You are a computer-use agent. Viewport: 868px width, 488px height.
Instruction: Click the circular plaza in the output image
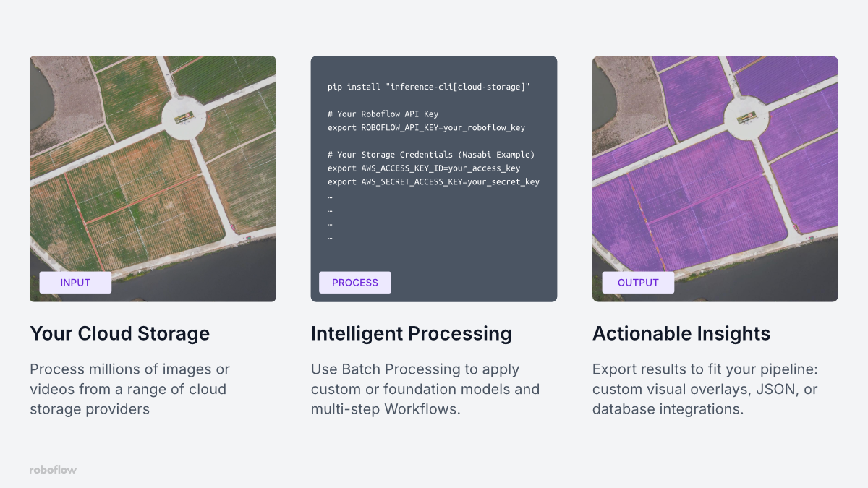(x=746, y=116)
